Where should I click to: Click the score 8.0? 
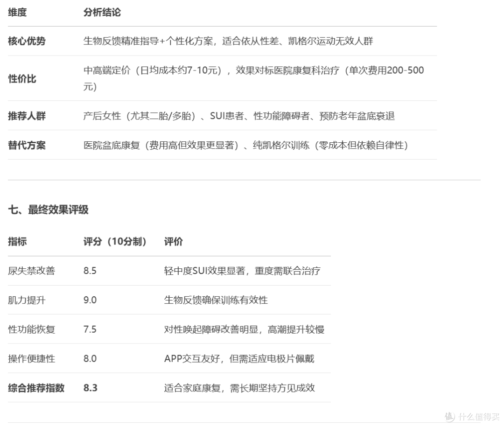[90, 358]
